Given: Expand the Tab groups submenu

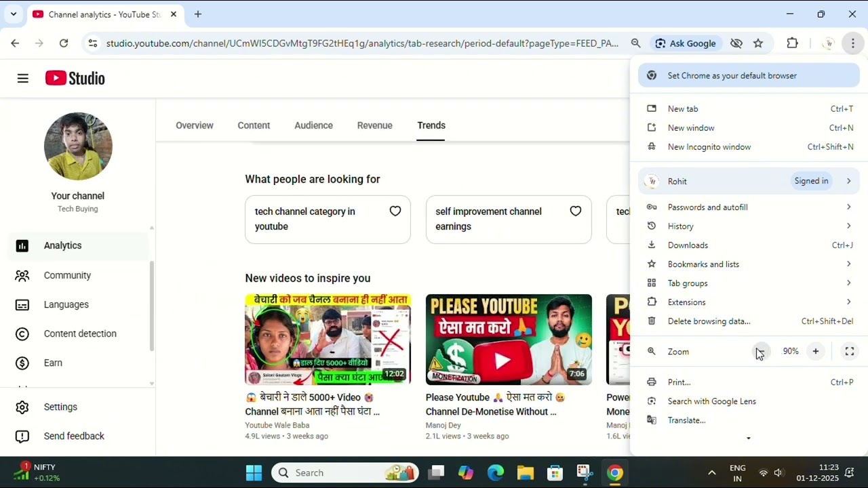Looking at the screenshot, I should click(x=749, y=283).
